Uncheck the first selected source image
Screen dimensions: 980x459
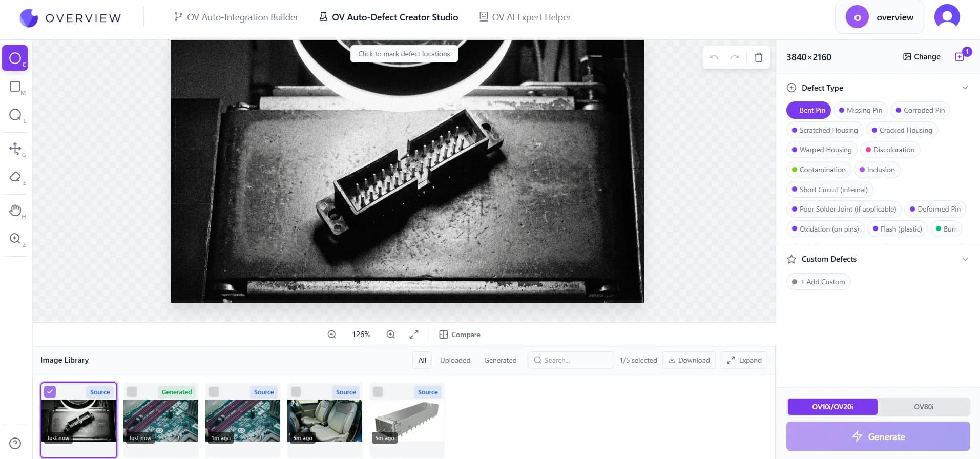tap(50, 392)
